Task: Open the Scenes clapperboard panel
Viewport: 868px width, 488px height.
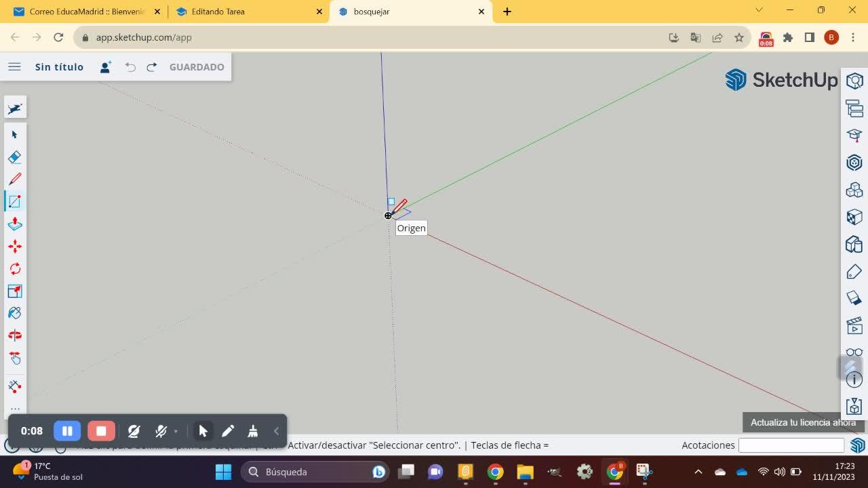Action: click(854, 325)
